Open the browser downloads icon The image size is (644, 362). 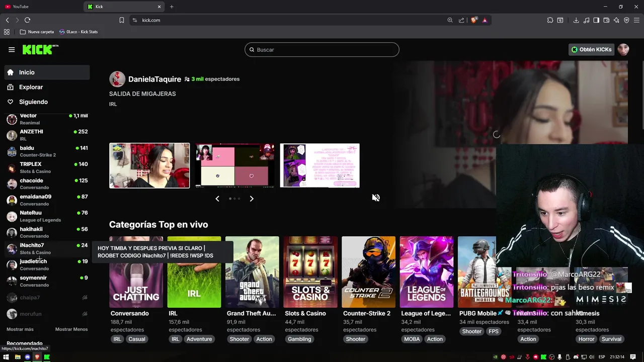[x=576, y=20]
